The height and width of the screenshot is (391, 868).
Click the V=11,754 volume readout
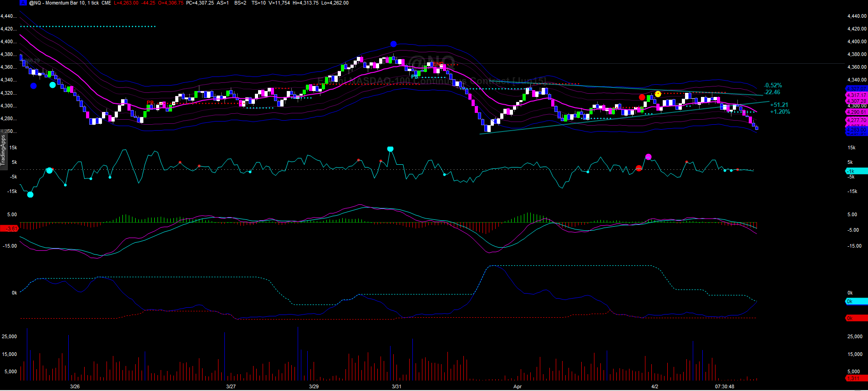[x=279, y=3]
